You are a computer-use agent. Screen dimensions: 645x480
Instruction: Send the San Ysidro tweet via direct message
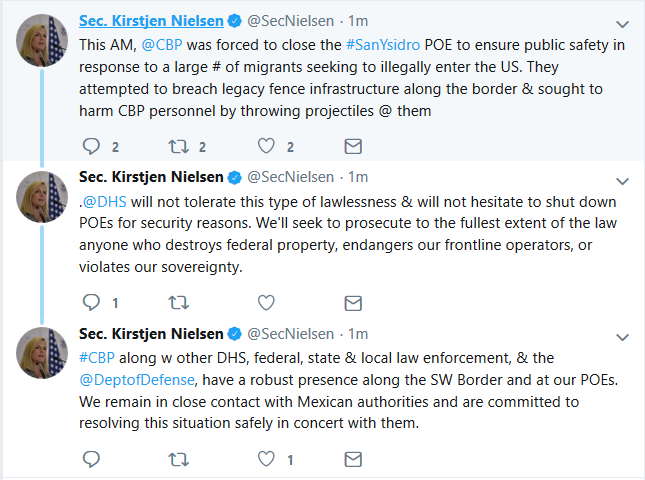(352, 147)
